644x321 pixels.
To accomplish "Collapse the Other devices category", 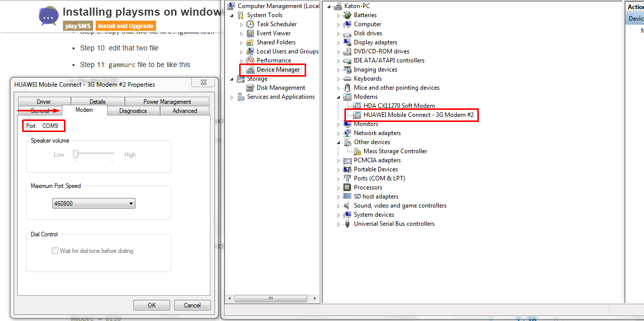I will (x=339, y=142).
